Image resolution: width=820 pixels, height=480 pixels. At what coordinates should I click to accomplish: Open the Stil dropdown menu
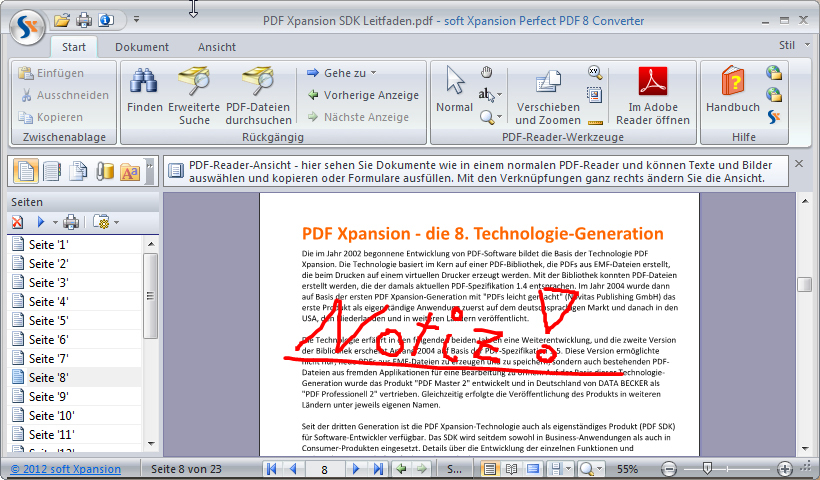[x=794, y=45]
